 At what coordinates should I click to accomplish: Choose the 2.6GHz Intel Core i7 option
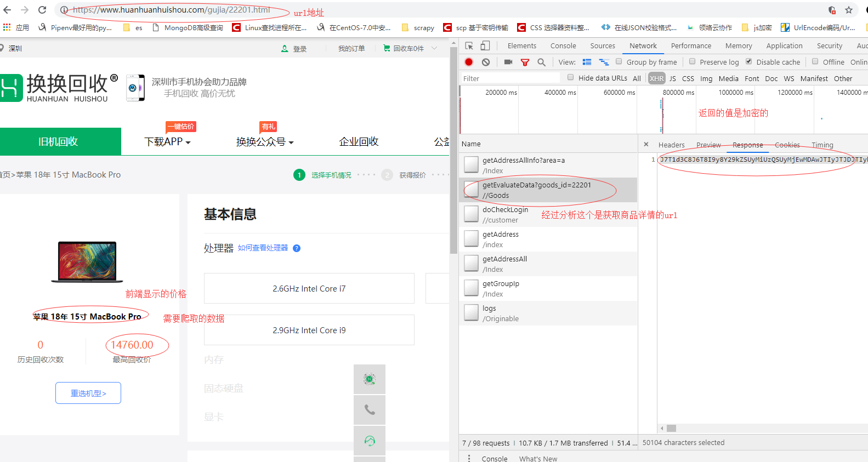(309, 288)
